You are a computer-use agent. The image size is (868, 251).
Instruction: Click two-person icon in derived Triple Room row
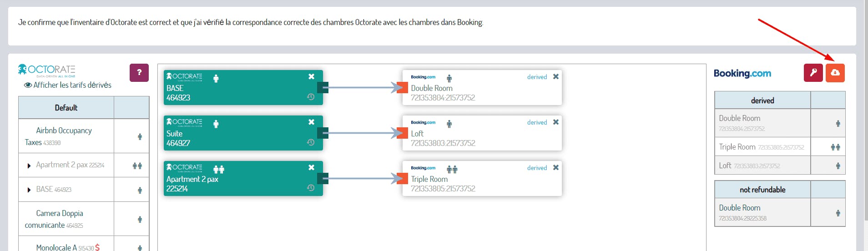pyautogui.click(x=835, y=147)
